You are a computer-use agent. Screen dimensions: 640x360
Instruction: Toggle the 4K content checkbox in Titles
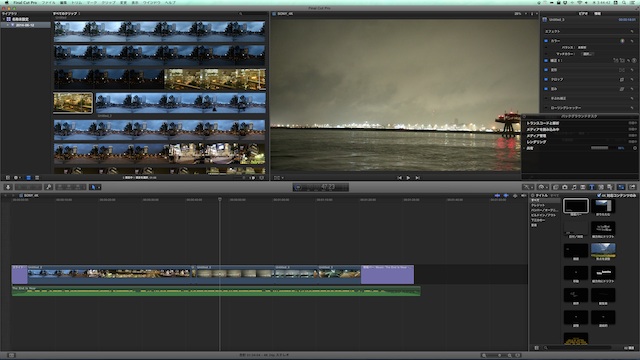pos(599,196)
